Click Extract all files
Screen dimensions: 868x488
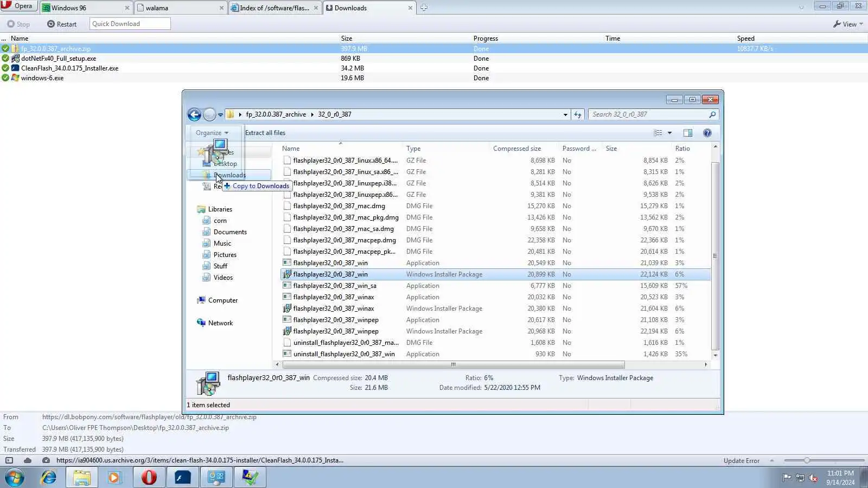[265, 133]
